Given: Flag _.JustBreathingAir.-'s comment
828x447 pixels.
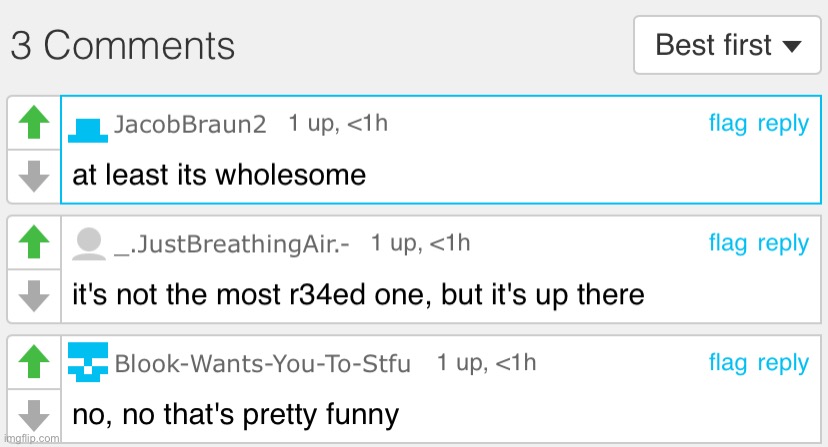Looking at the screenshot, I should click(x=728, y=244).
